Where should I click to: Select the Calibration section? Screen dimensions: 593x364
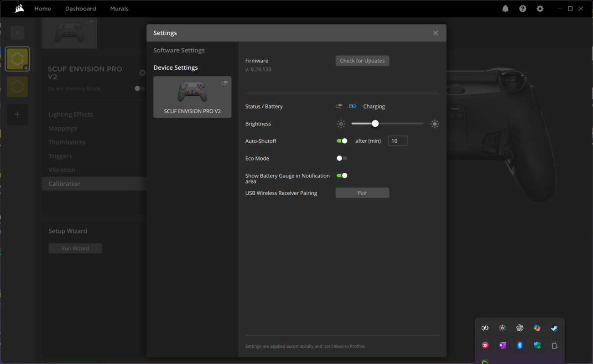94,183
